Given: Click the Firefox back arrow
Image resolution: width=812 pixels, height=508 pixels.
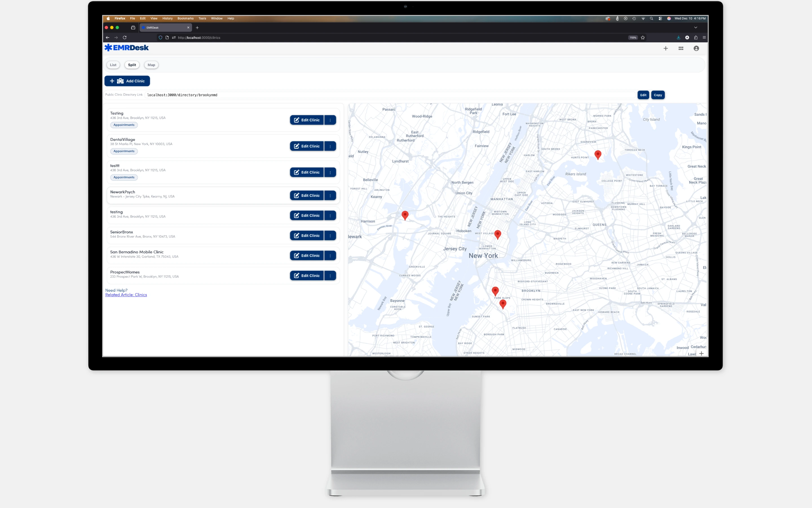Looking at the screenshot, I should 107,38.
